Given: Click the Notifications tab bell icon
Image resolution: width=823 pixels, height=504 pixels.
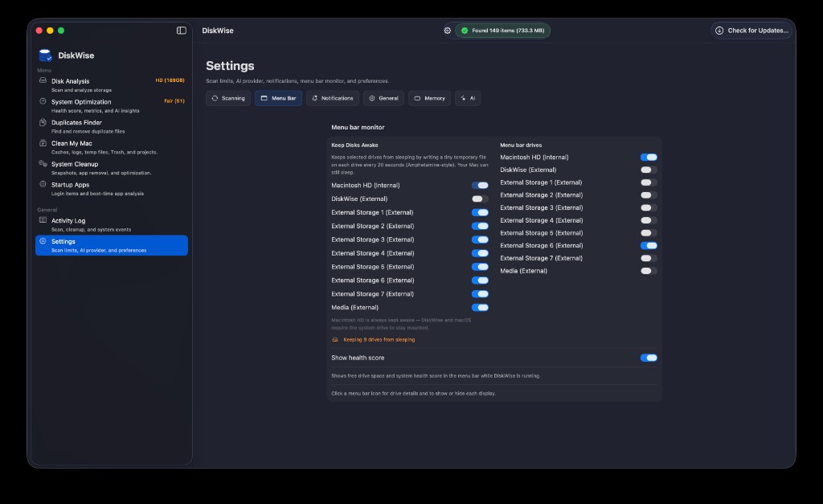Looking at the screenshot, I should 314,98.
